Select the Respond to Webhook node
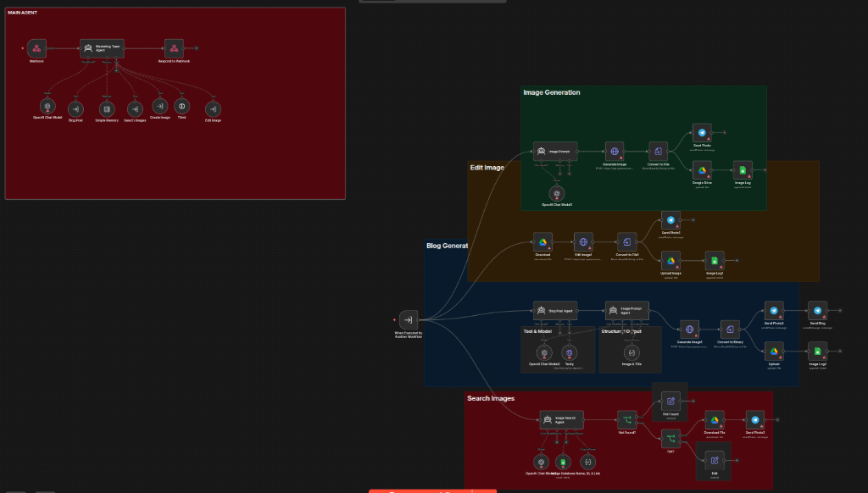The image size is (868, 493). [x=174, y=48]
